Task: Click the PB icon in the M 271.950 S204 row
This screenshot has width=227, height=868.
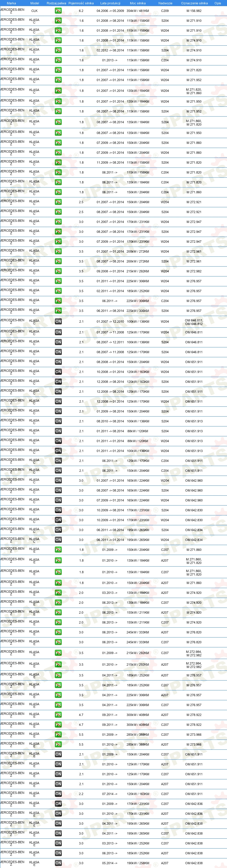Action: pyautogui.click(x=58, y=133)
